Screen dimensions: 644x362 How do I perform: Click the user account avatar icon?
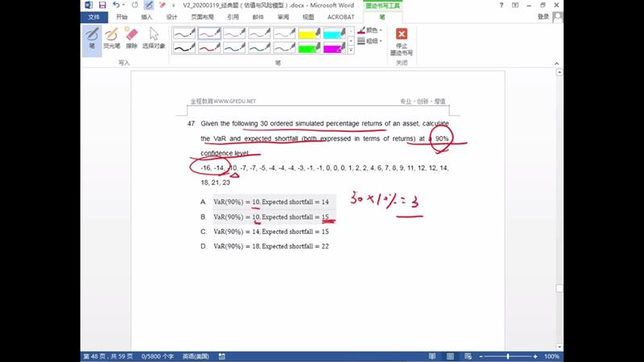coord(558,17)
